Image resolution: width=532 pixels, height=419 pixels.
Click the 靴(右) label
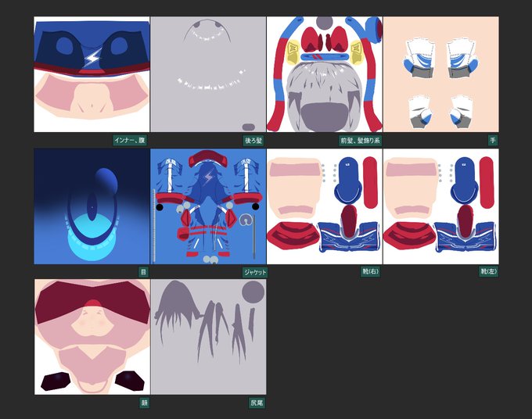(x=371, y=271)
